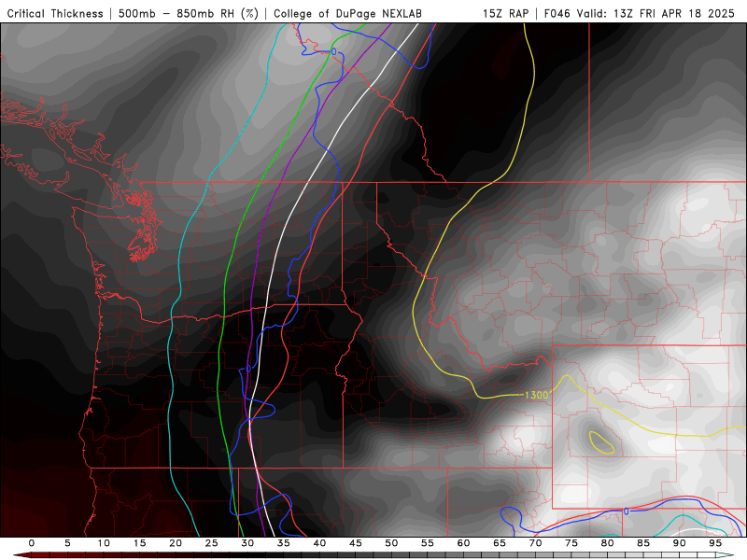The width and height of the screenshot is (747, 560).
Task: Click the colorbar label 90
Action: click(x=679, y=543)
